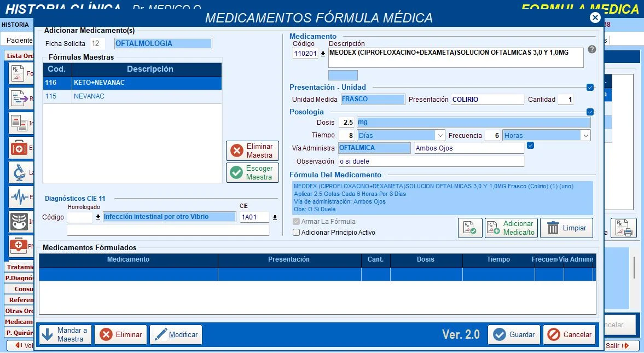The width and height of the screenshot is (644, 353).
Task: Click the Medicamento column header in table
Action: point(128,259)
